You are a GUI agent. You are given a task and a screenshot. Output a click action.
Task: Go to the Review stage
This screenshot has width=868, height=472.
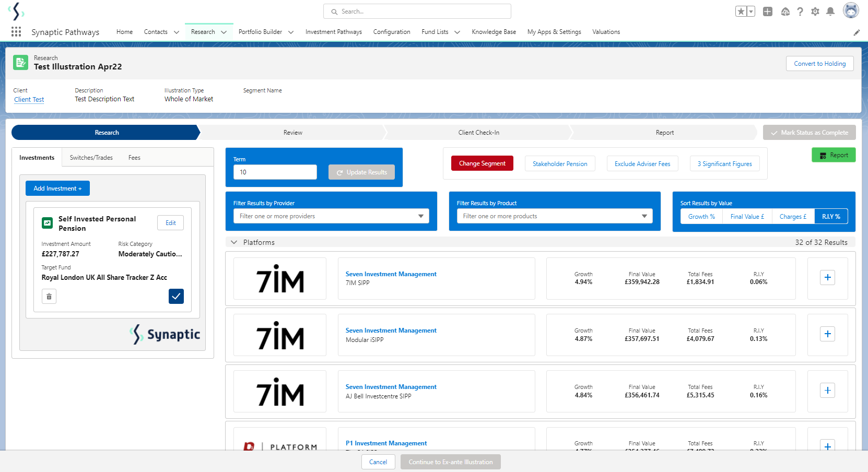293,133
